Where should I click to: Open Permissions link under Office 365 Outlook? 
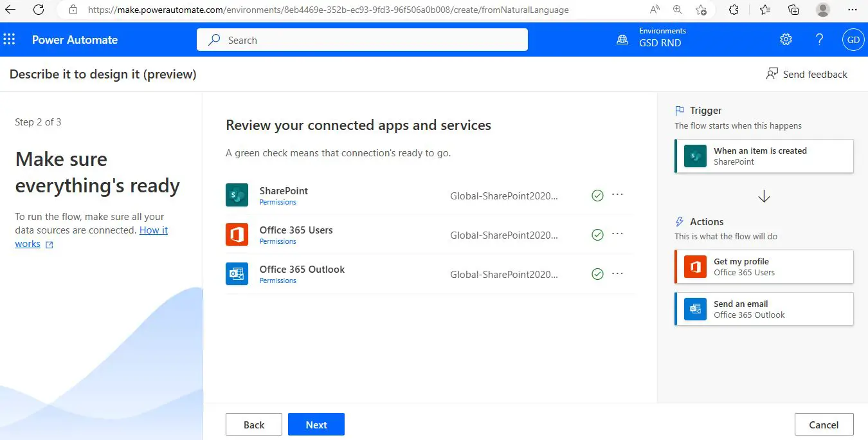pos(278,280)
